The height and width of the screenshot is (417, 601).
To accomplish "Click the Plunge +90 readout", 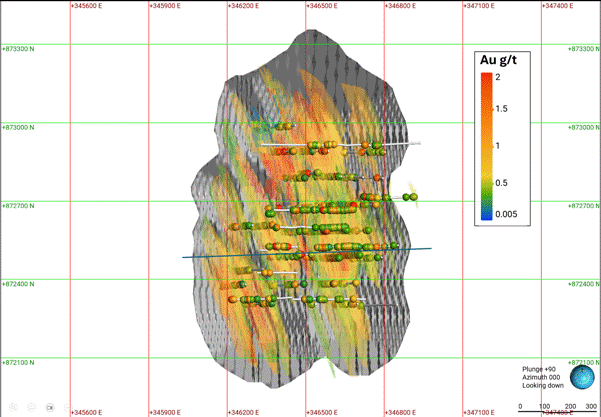I will click(539, 369).
